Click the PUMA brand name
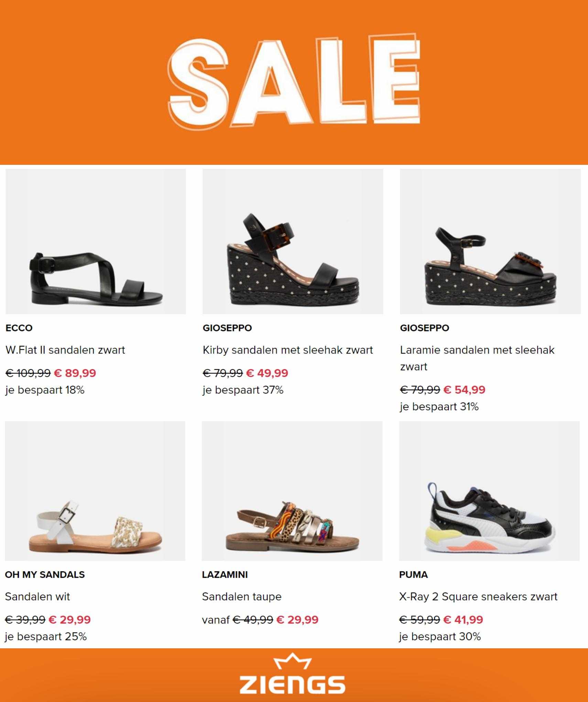The width and height of the screenshot is (588, 702). 413,574
